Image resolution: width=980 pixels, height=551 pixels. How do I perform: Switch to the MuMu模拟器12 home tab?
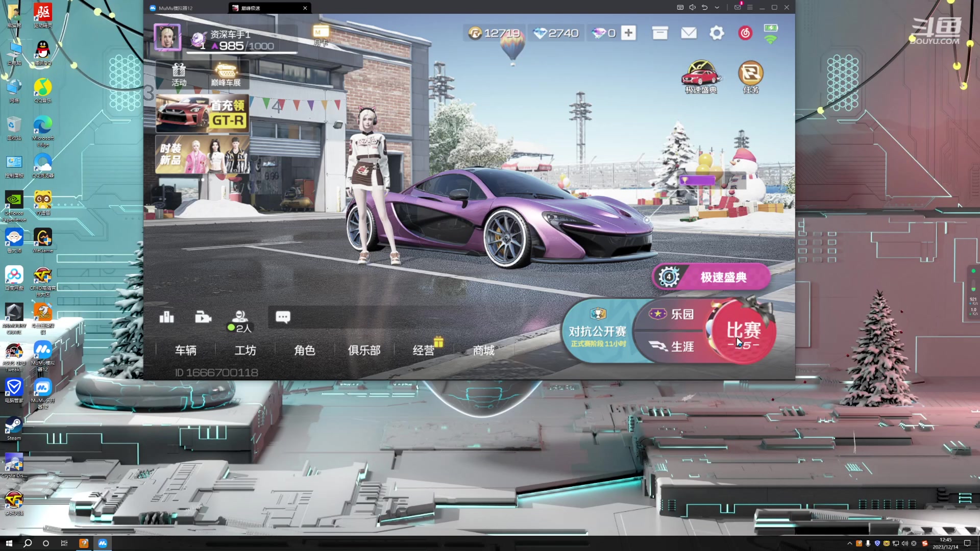pyautogui.click(x=175, y=8)
